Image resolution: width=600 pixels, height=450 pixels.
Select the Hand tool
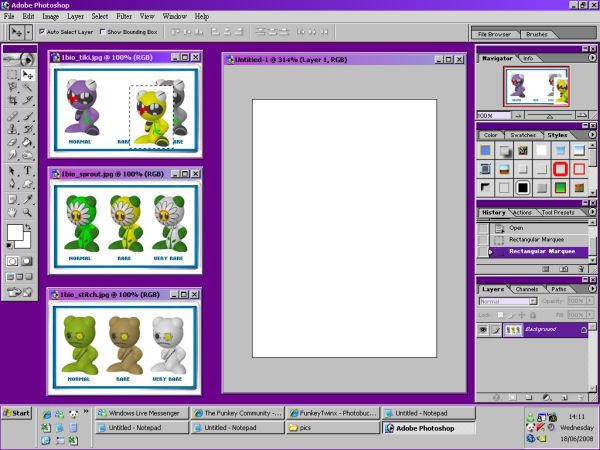(13, 212)
